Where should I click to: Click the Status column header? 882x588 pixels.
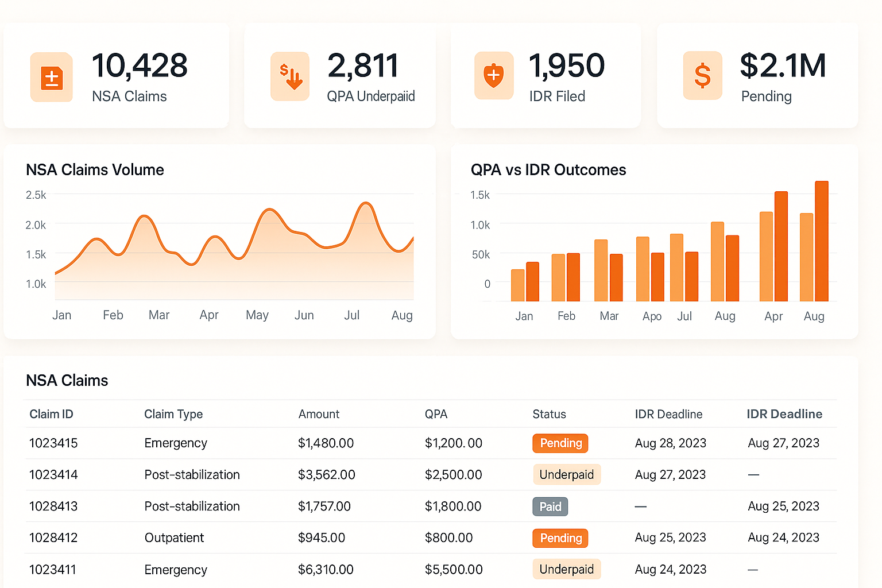(x=549, y=414)
